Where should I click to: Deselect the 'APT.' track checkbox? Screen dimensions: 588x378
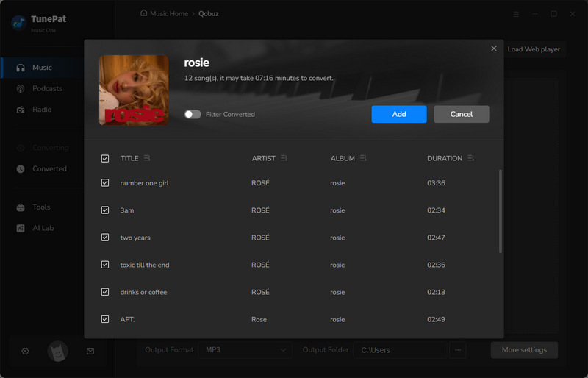pos(105,319)
